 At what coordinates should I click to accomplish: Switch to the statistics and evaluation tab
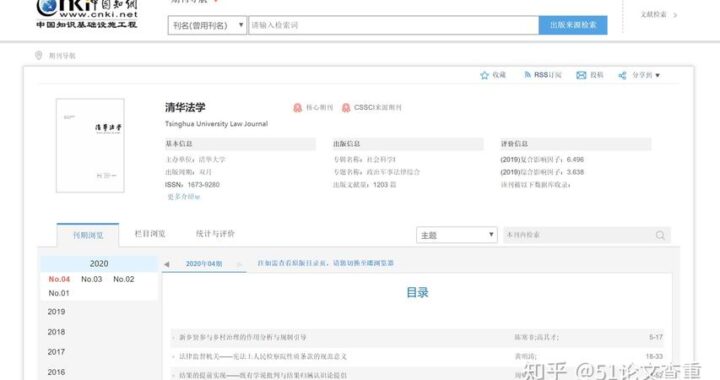(215, 234)
